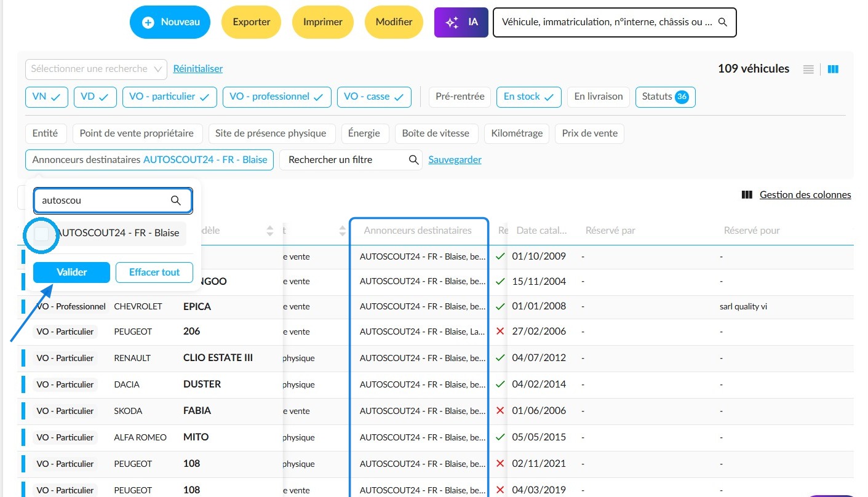Open the Énergie filter dropdown
The image size is (868, 497).
(x=364, y=133)
